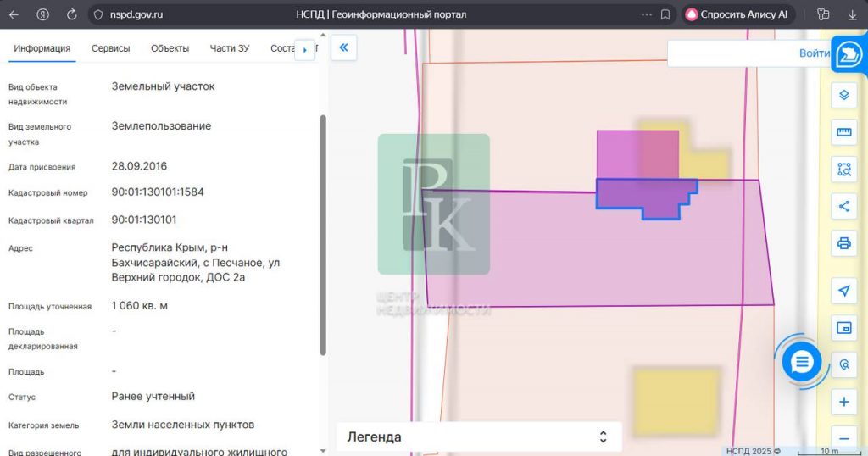Open the overview mini-map tool
Viewport: 868px width, 456px height.
pos(843,328)
